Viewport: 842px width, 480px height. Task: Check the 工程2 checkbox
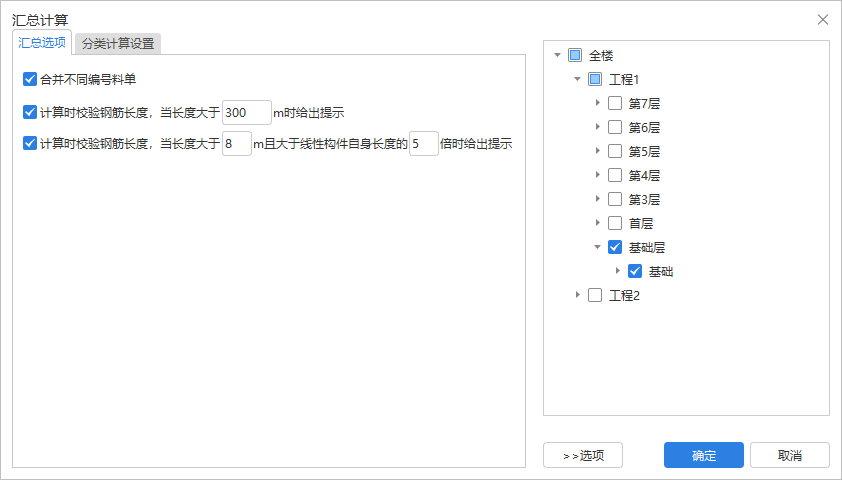(595, 295)
